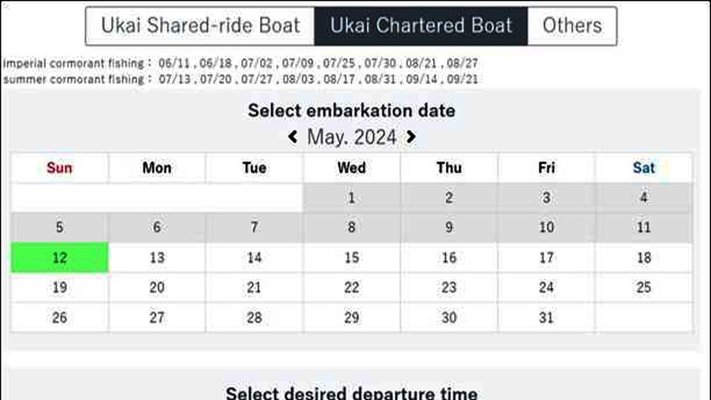This screenshot has height=400, width=711.
Task: Select Wednesday May 15
Action: pos(351,258)
